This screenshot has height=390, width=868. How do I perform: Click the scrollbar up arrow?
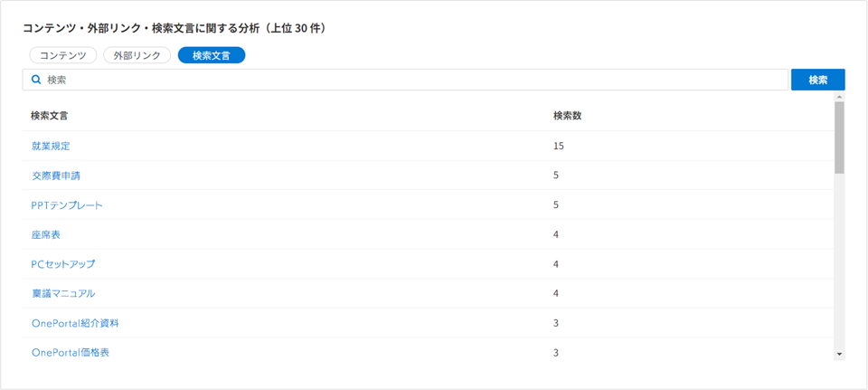pos(840,97)
